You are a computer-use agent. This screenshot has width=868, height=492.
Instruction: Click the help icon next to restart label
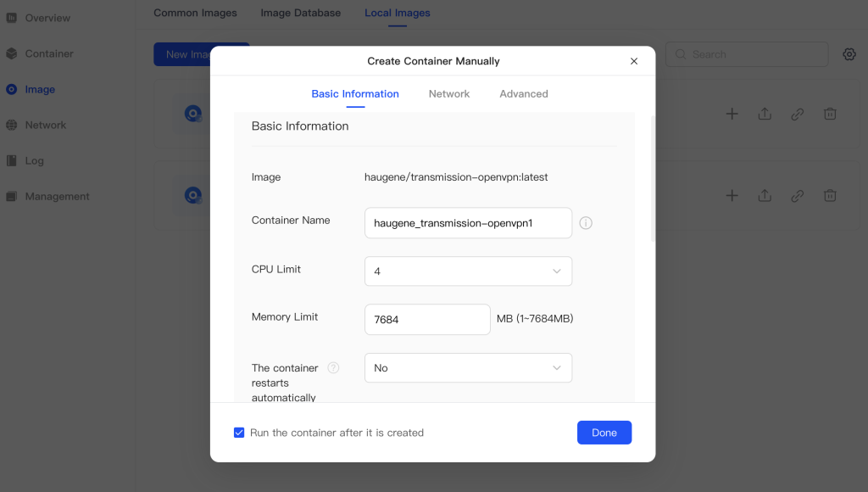click(333, 368)
